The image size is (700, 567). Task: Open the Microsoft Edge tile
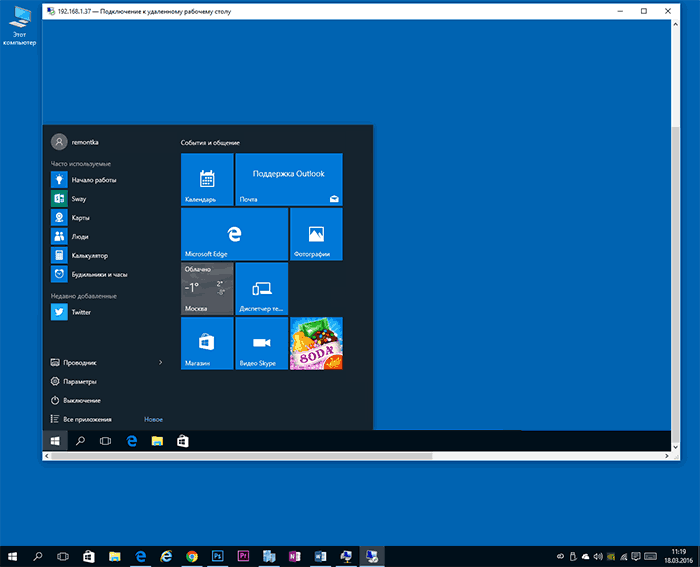coord(234,234)
